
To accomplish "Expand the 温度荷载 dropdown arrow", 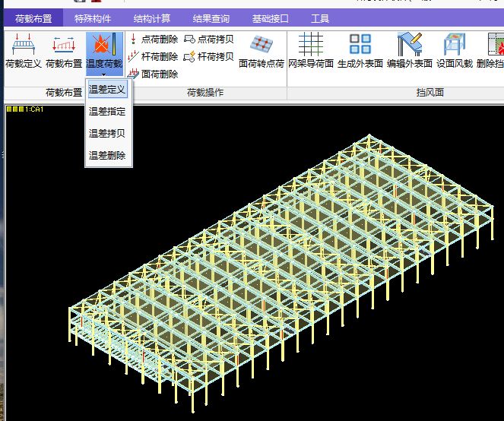I will point(104,74).
